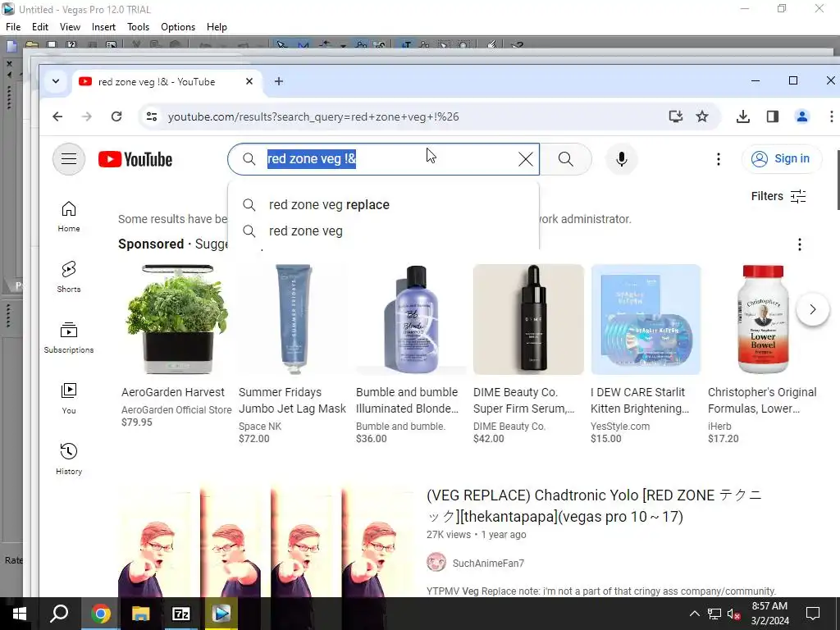Viewport: 840px width, 630px height.
Task: Open the File menu in Vegas Pro
Action: (x=13, y=27)
